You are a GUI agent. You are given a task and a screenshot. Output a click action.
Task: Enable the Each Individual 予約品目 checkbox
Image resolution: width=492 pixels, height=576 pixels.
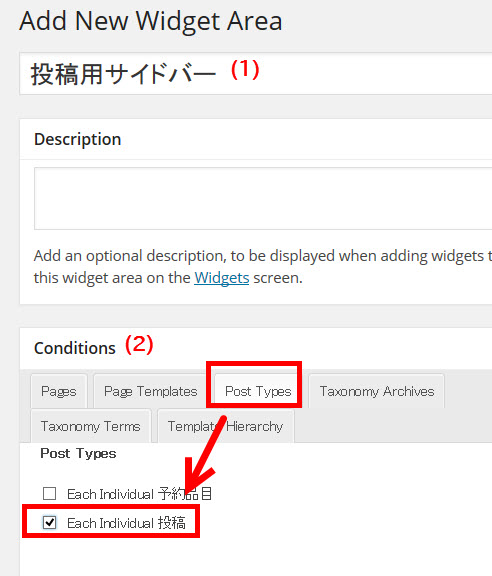click(x=50, y=494)
